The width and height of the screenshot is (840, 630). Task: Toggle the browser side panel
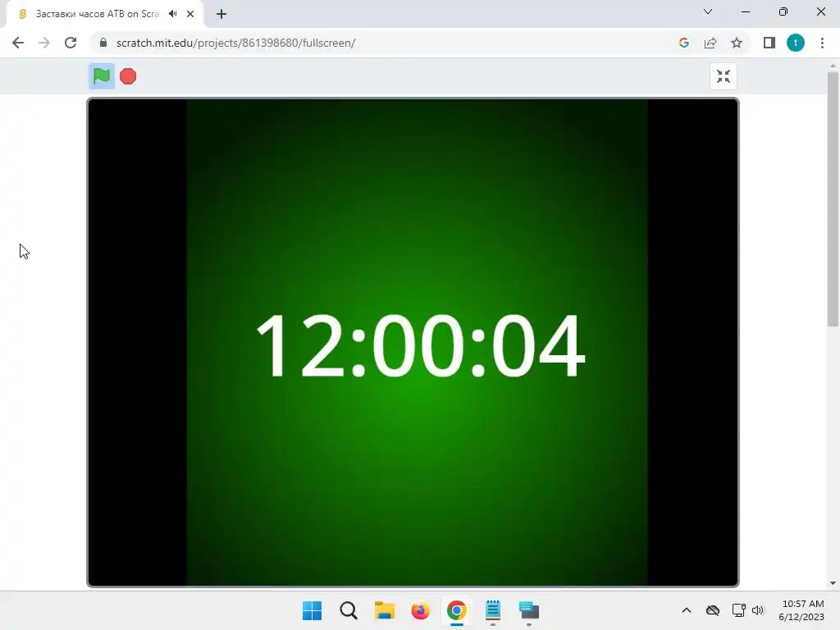[x=769, y=43]
